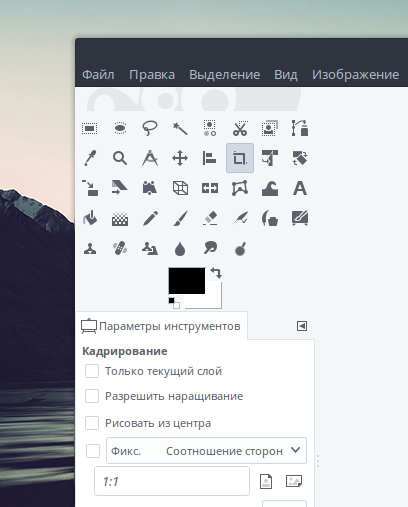
Task: Click the highlighted Crop tool
Action: pyautogui.click(x=240, y=158)
